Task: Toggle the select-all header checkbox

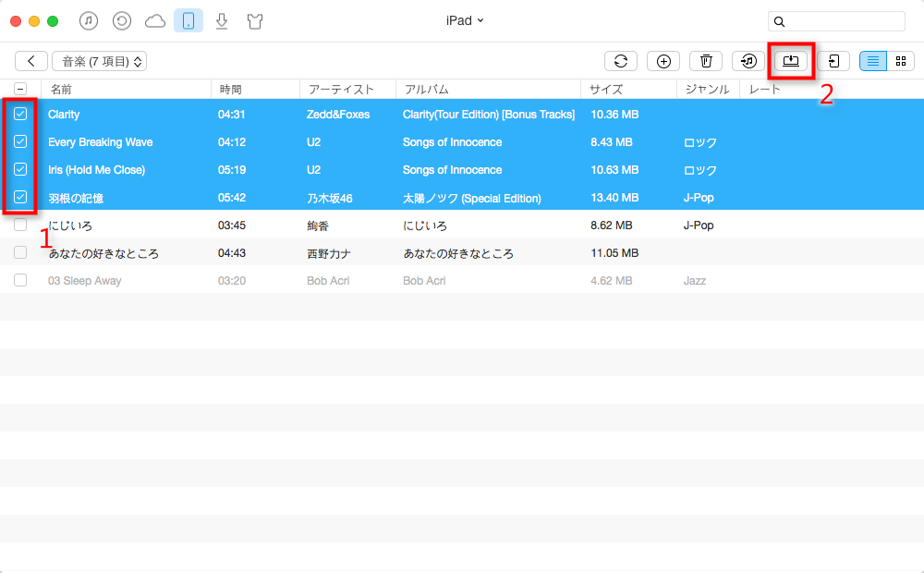Action: [x=20, y=89]
